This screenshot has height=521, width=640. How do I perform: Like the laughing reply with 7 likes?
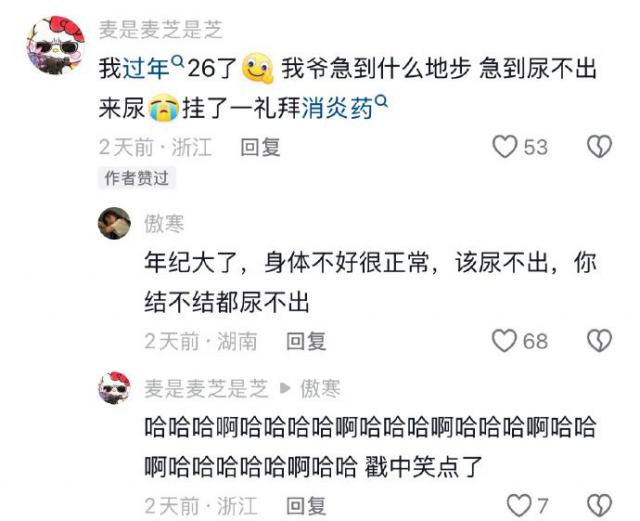[x=519, y=506]
